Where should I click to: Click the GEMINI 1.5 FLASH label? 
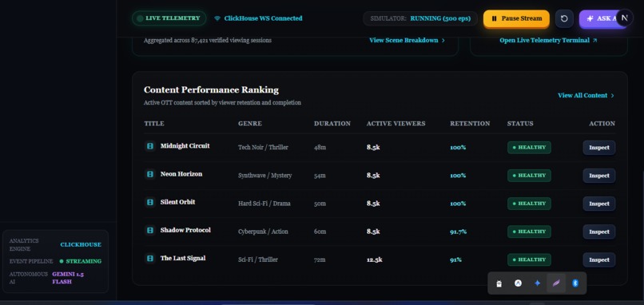(68, 278)
